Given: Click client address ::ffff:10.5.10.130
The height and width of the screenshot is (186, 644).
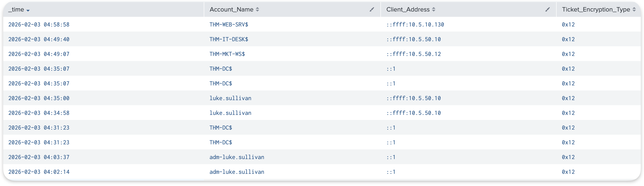Looking at the screenshot, I should (415, 25).
